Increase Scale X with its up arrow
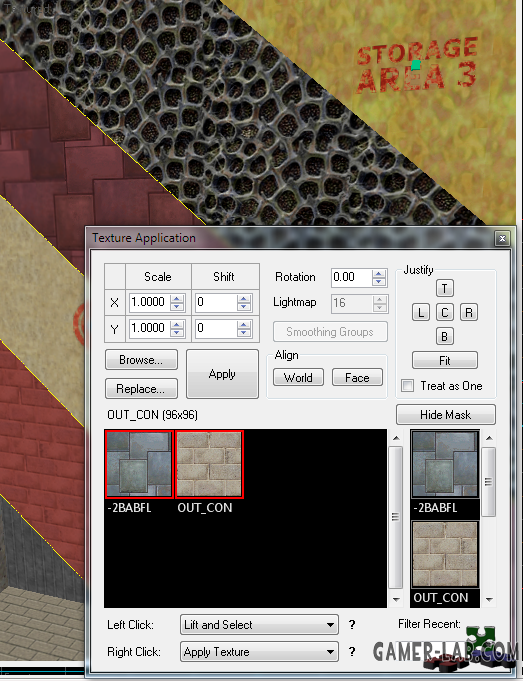 pyautogui.click(x=177, y=298)
